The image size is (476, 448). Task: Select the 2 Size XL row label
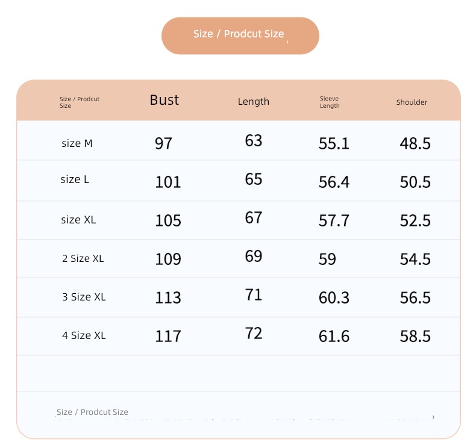tap(83, 258)
